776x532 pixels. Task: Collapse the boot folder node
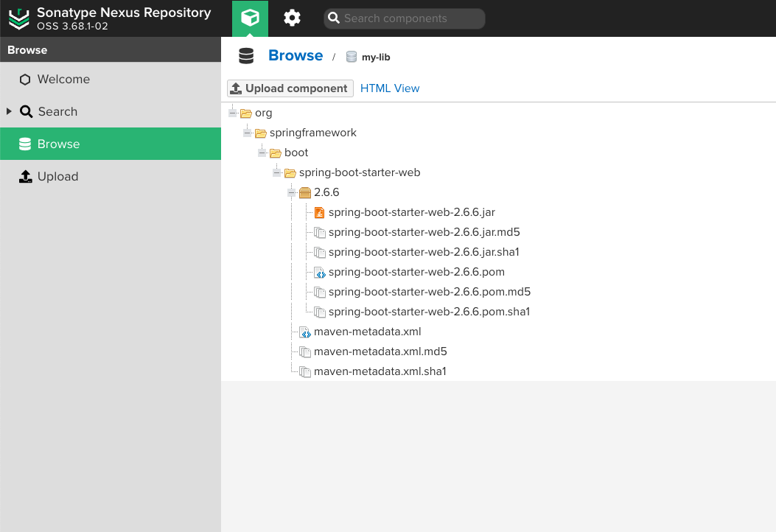click(262, 153)
